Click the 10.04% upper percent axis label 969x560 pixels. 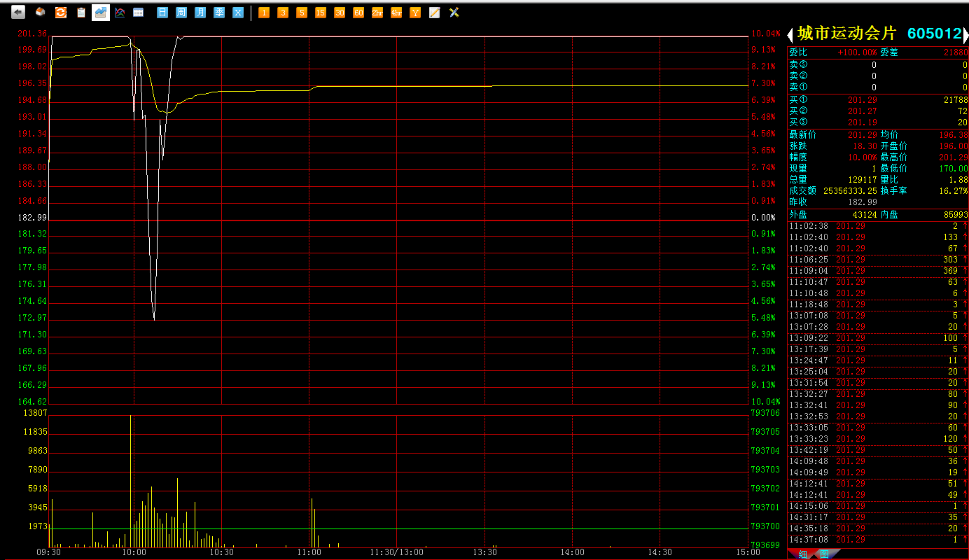tap(765, 34)
